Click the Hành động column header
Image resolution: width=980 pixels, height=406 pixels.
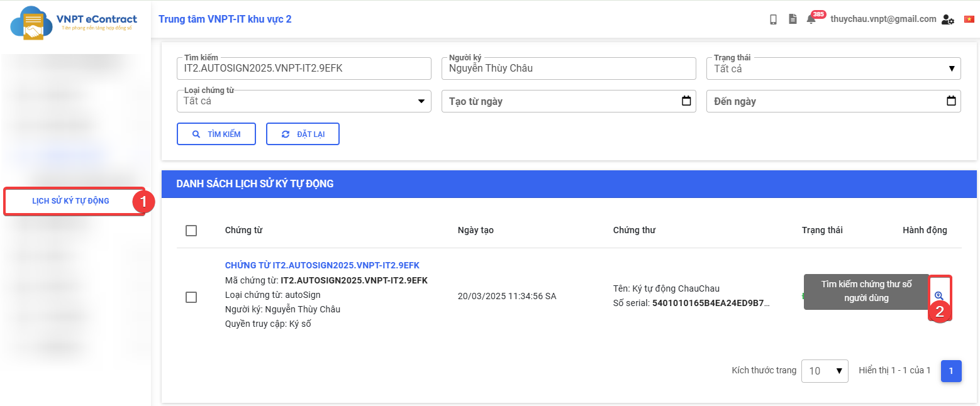[x=925, y=230]
